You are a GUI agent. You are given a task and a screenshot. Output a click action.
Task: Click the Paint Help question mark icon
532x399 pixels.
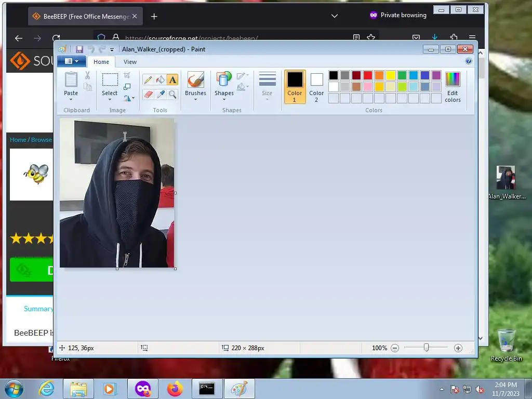pyautogui.click(x=469, y=61)
